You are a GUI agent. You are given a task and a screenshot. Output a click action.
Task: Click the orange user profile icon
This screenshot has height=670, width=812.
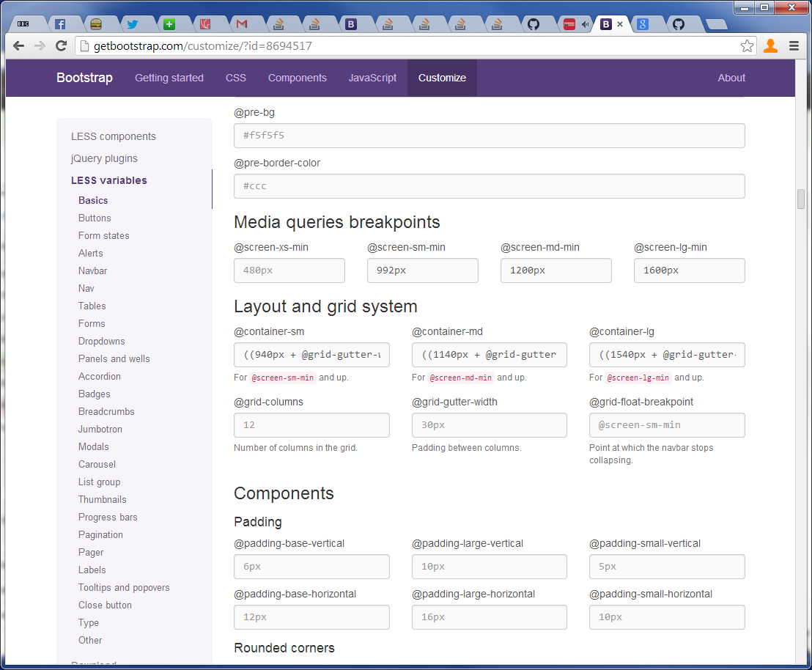(x=770, y=46)
